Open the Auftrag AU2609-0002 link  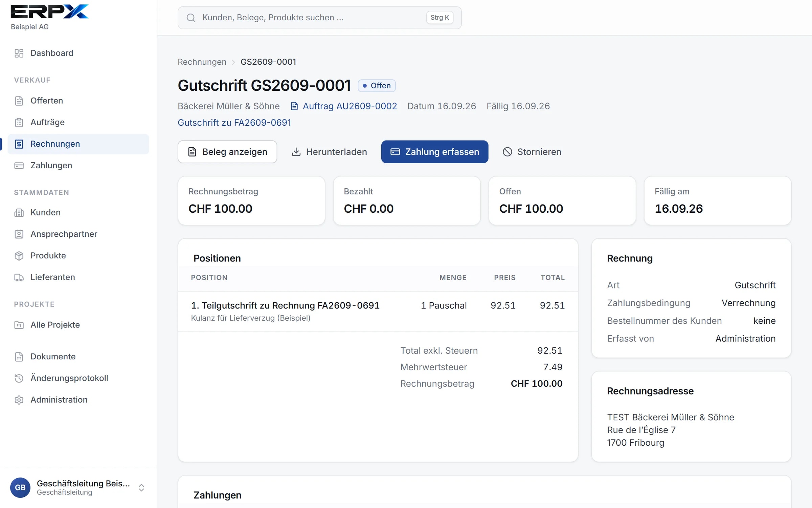(344, 106)
